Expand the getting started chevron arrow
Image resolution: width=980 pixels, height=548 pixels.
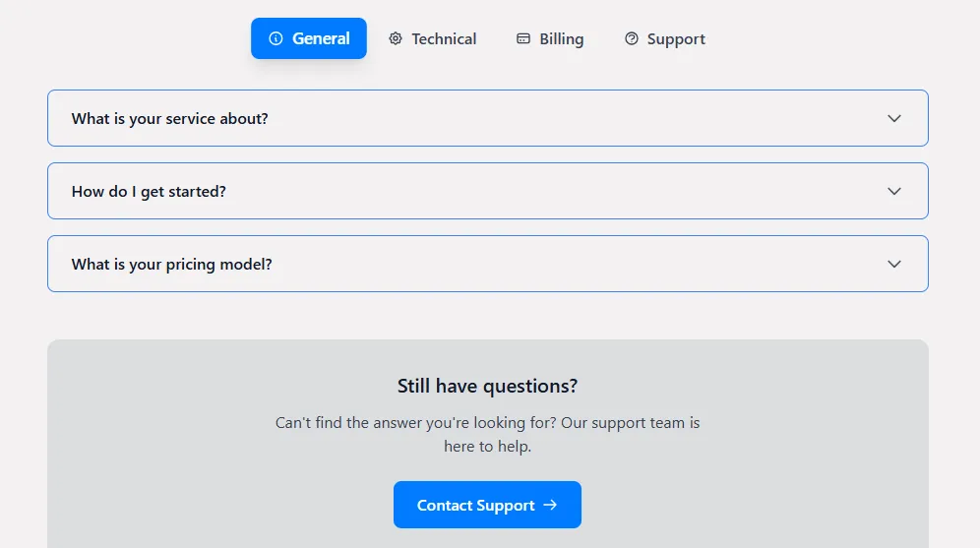point(894,191)
